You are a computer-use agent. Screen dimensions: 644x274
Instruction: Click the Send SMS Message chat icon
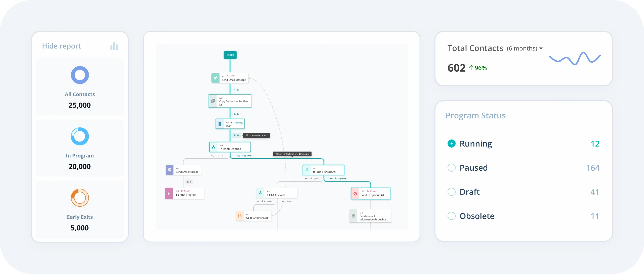(x=170, y=170)
